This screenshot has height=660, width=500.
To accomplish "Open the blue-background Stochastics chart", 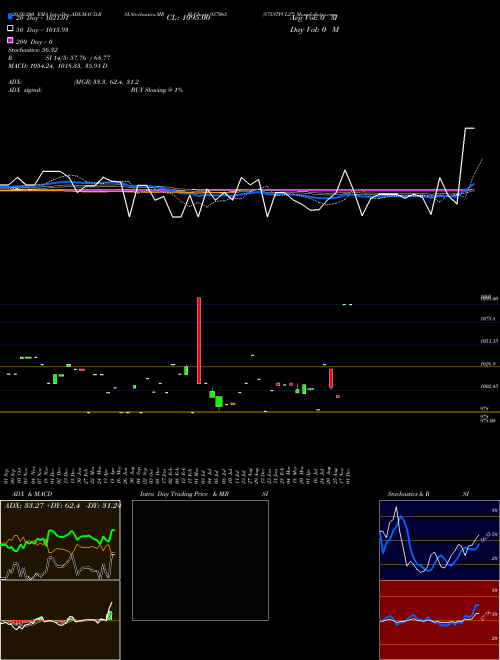I will pyautogui.click(x=439, y=540).
